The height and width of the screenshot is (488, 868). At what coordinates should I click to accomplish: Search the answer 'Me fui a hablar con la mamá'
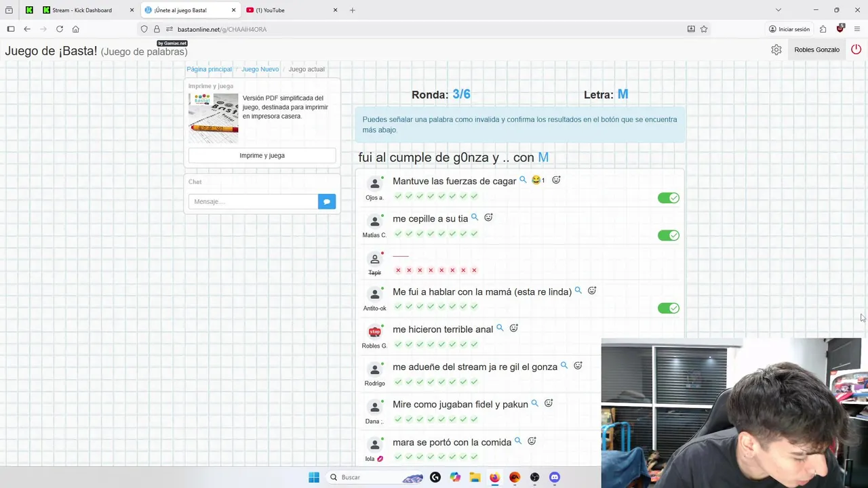pos(578,290)
